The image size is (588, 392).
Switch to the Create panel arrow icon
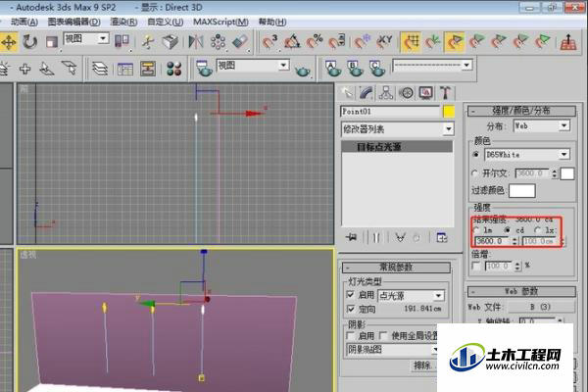click(347, 92)
